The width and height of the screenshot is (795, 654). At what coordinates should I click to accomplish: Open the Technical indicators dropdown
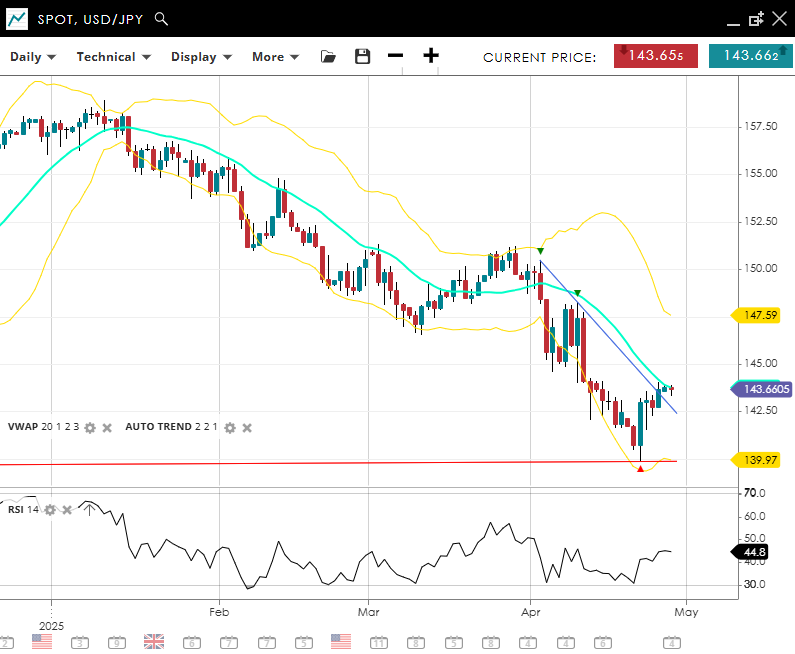click(x=113, y=57)
